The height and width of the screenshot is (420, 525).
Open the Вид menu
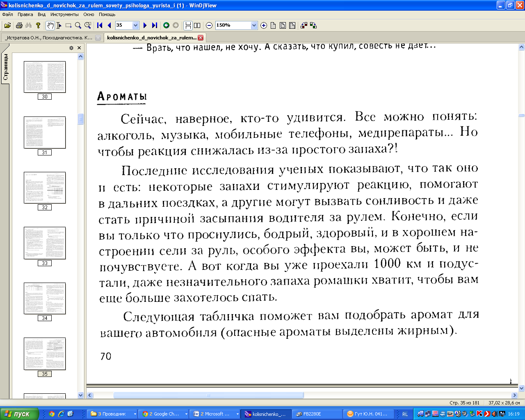(41, 14)
